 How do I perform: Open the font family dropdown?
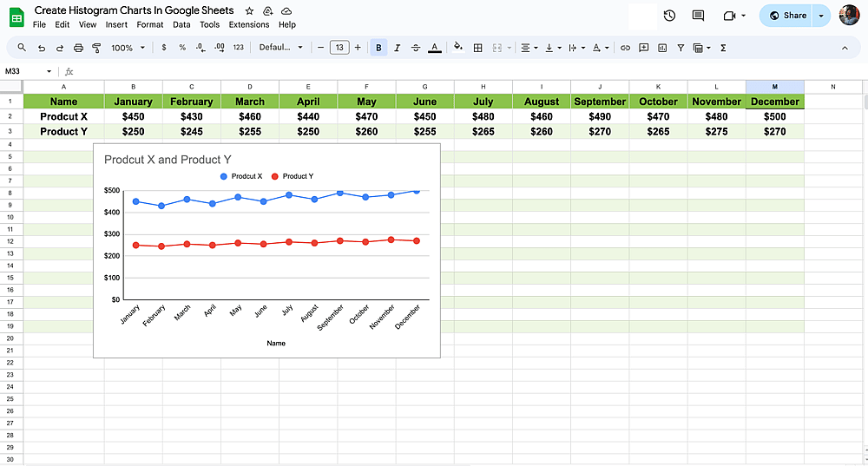[280, 48]
